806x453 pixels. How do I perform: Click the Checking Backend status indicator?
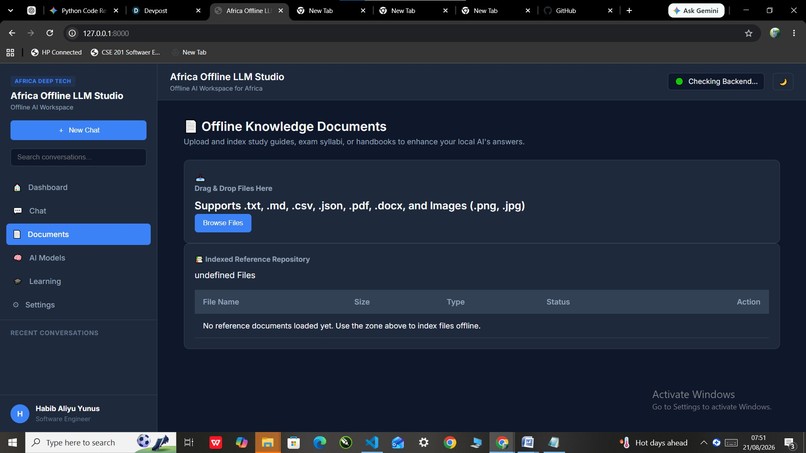716,81
